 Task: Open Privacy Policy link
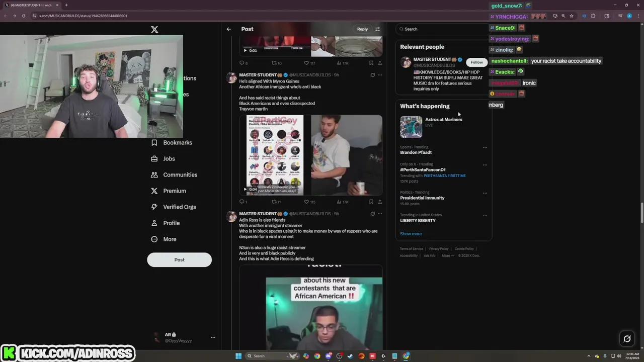coord(439,249)
